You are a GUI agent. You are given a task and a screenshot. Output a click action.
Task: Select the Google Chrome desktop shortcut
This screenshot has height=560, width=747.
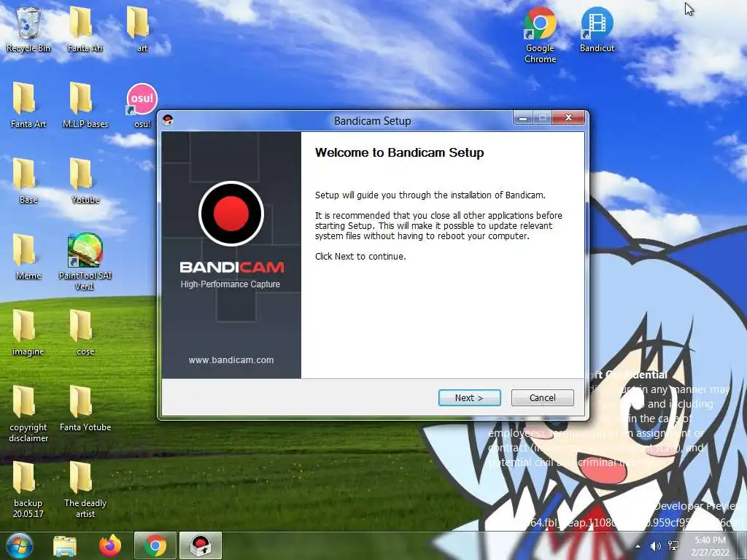point(541,35)
